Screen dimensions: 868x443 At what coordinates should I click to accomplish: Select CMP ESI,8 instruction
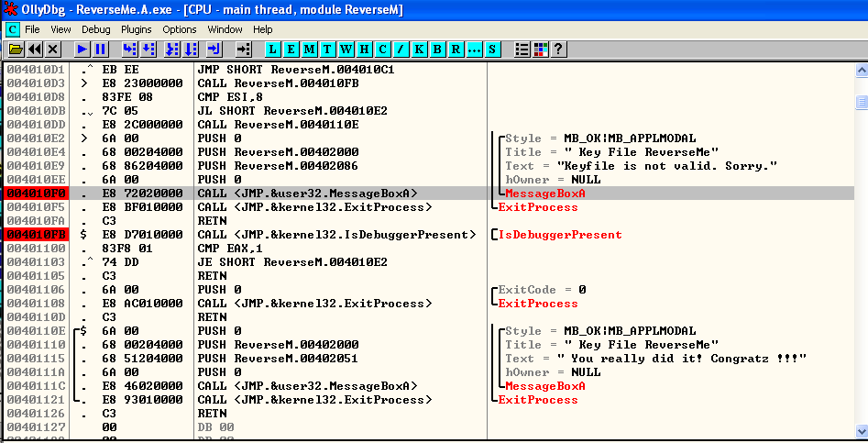[230, 97]
